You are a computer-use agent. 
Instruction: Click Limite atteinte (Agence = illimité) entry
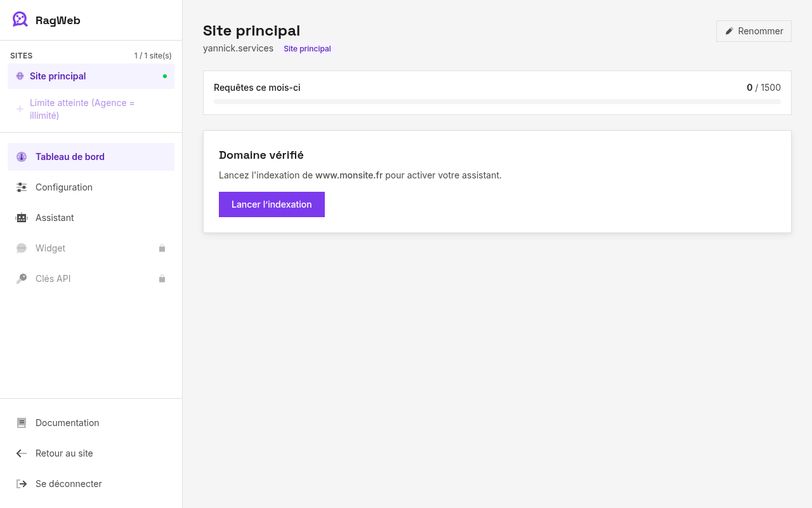click(91, 109)
